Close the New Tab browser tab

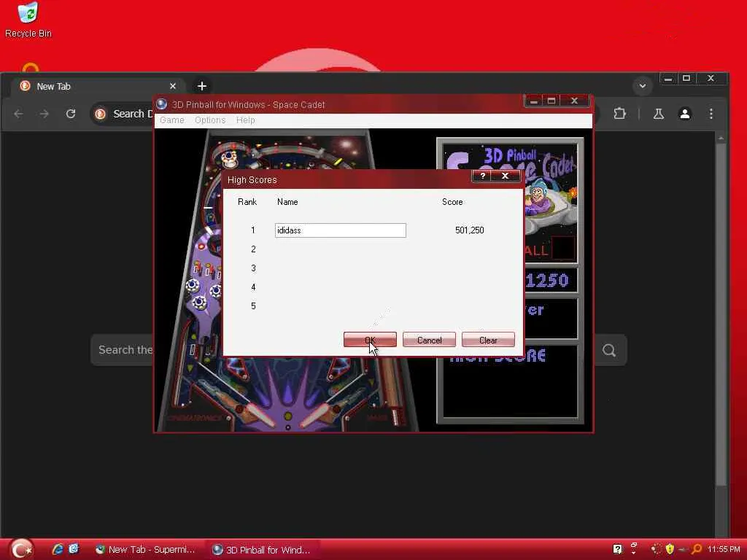(x=173, y=86)
